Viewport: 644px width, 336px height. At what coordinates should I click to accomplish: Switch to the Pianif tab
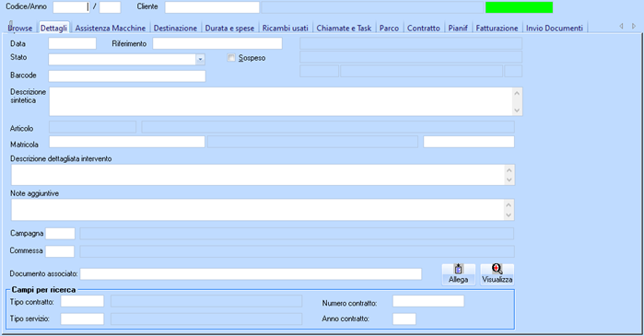click(458, 28)
